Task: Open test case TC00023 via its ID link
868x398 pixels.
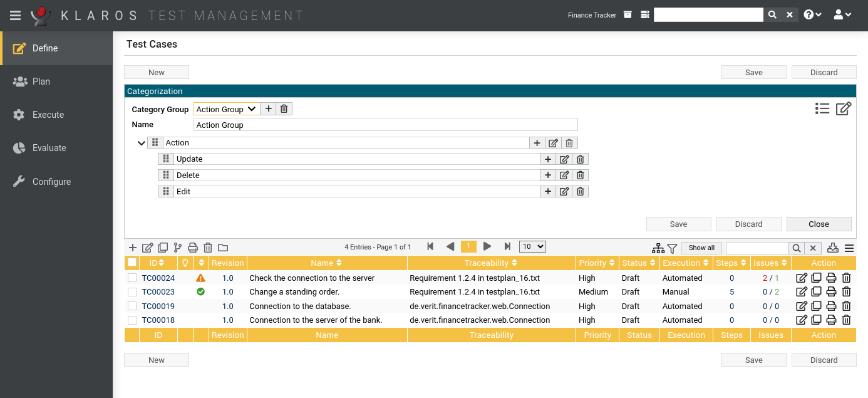Action: point(157,291)
